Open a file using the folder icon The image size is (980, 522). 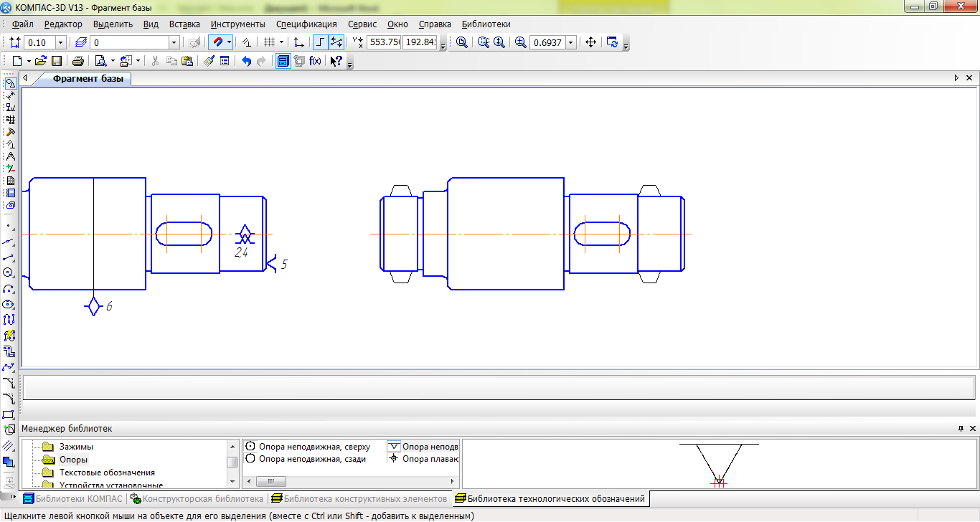pyautogui.click(x=41, y=61)
